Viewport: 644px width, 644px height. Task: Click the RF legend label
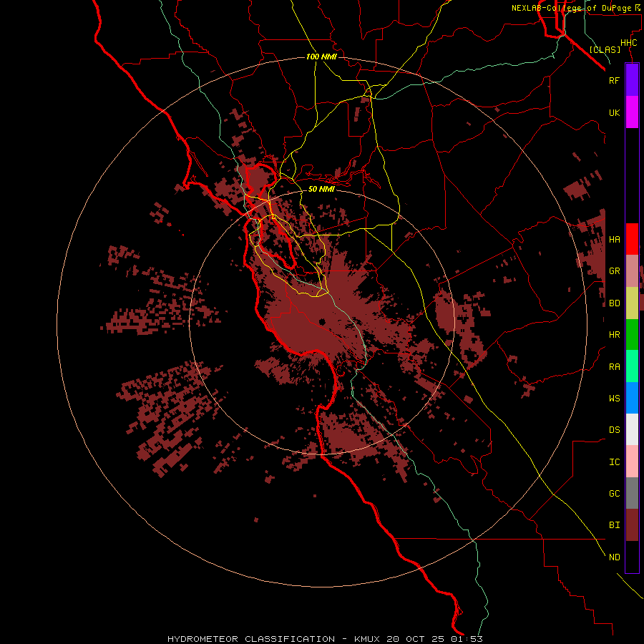tap(614, 80)
